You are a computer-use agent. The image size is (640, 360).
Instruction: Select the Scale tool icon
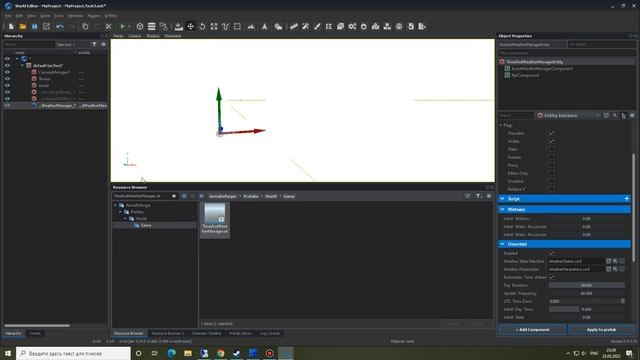214,27
